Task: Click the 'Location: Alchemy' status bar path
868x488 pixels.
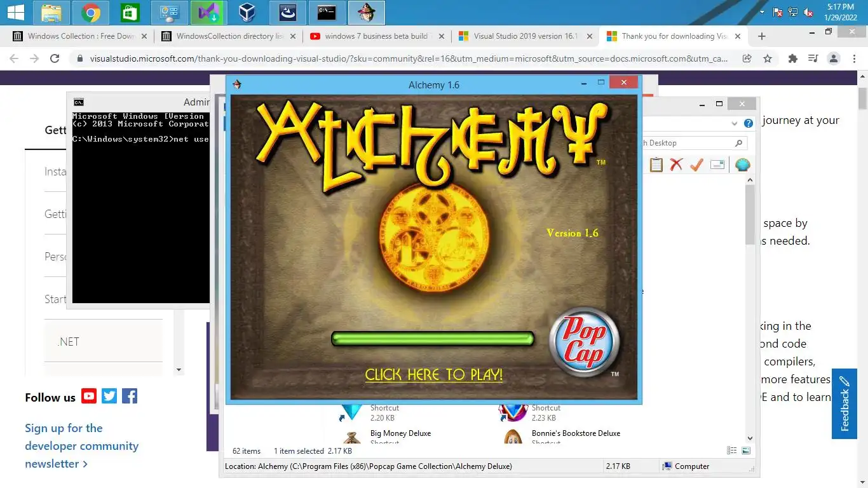Action: 369,466
